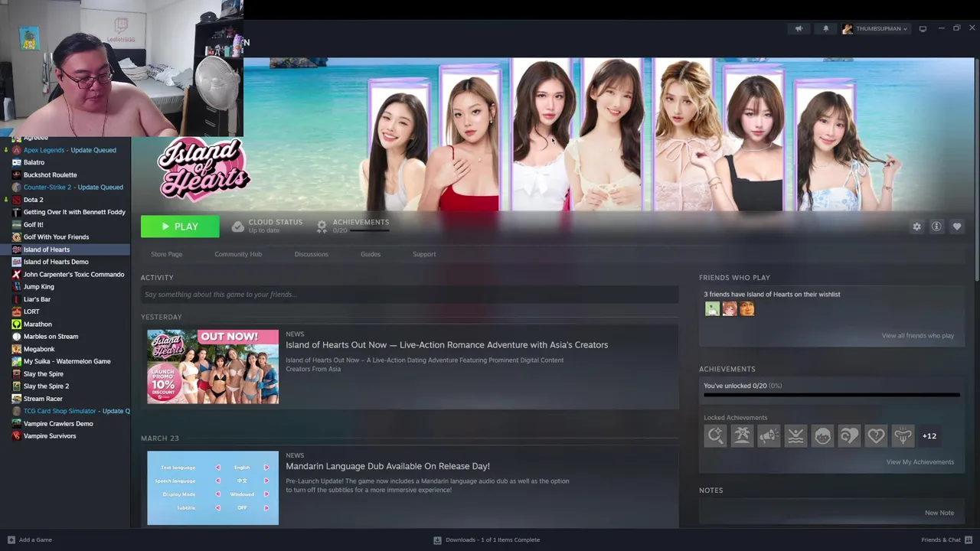Select Getting Over It with Bennett Foddy
This screenshot has width=980, height=551.
(74, 212)
